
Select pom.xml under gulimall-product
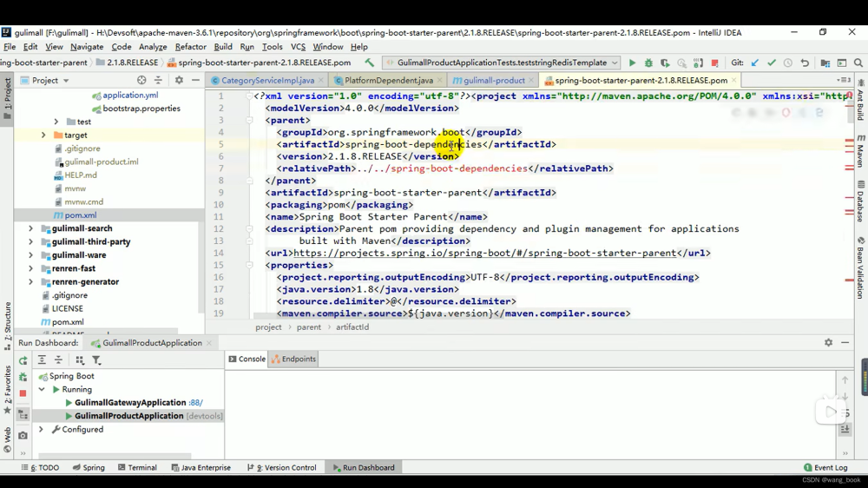[80, 215]
